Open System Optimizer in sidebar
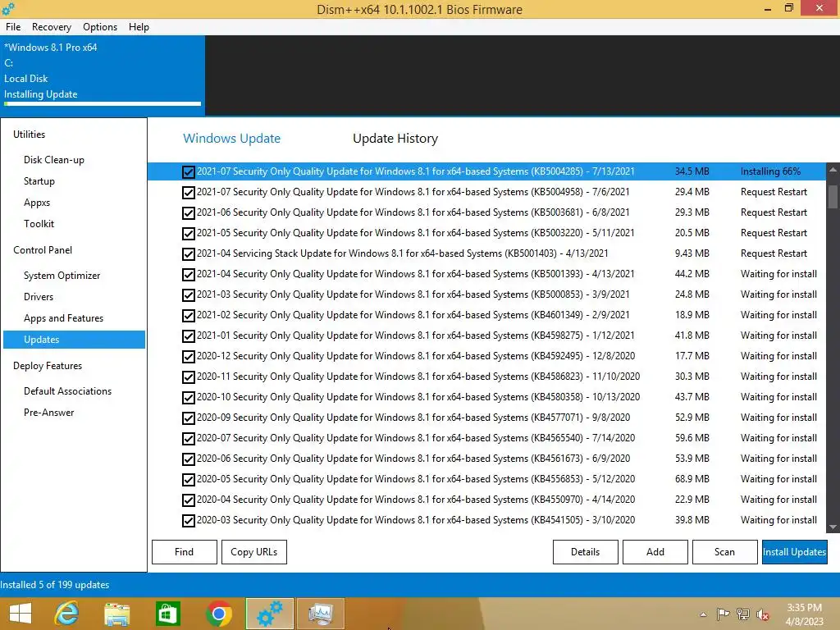Screen dimensions: 840x630 click(x=62, y=276)
